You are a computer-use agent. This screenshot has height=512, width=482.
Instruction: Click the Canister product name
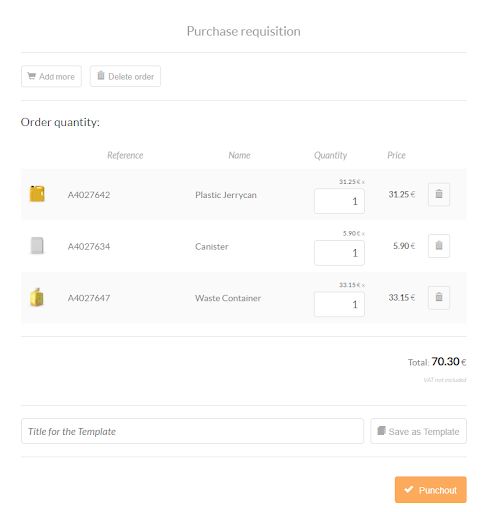(x=212, y=246)
